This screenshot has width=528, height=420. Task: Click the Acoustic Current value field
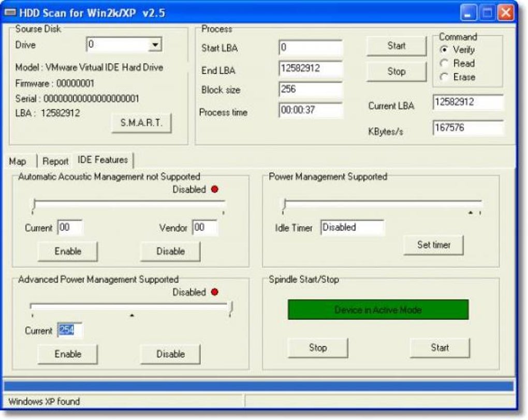tap(70, 228)
